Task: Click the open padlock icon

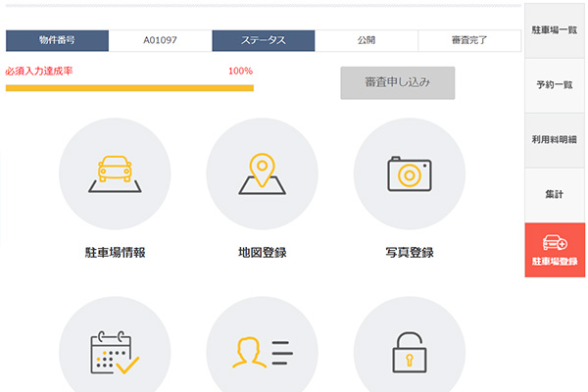Action: tap(409, 351)
